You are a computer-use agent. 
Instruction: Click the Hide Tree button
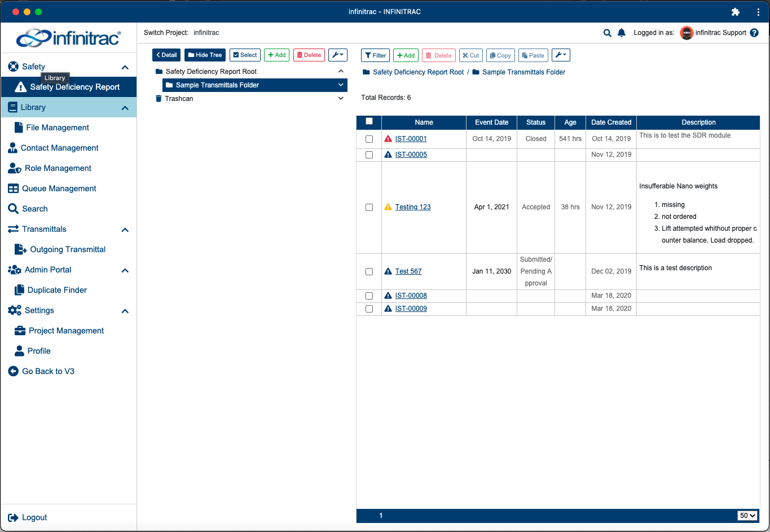205,55
